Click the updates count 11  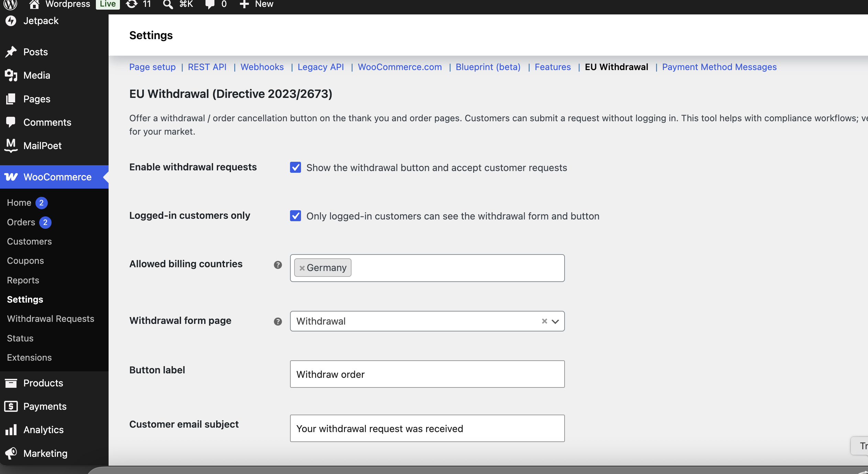(147, 4)
